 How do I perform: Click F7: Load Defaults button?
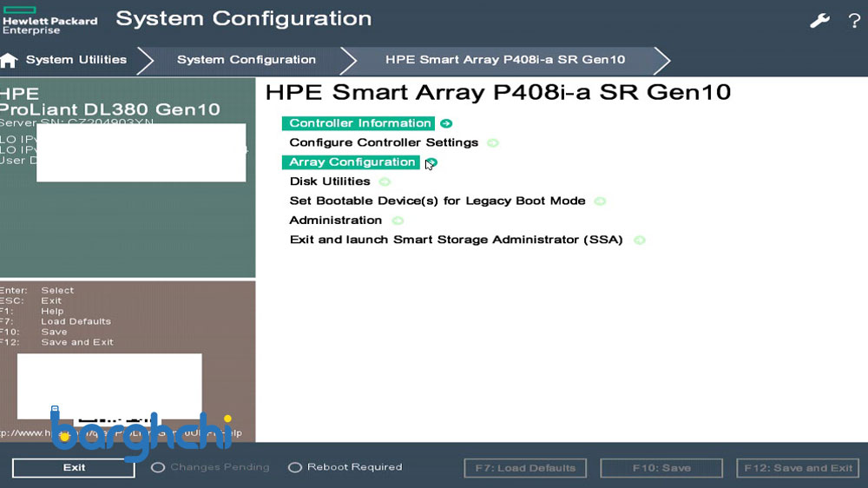(524, 468)
